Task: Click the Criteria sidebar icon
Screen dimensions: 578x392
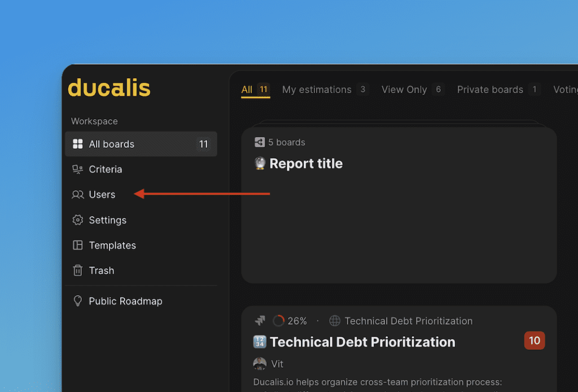Action: tap(78, 169)
